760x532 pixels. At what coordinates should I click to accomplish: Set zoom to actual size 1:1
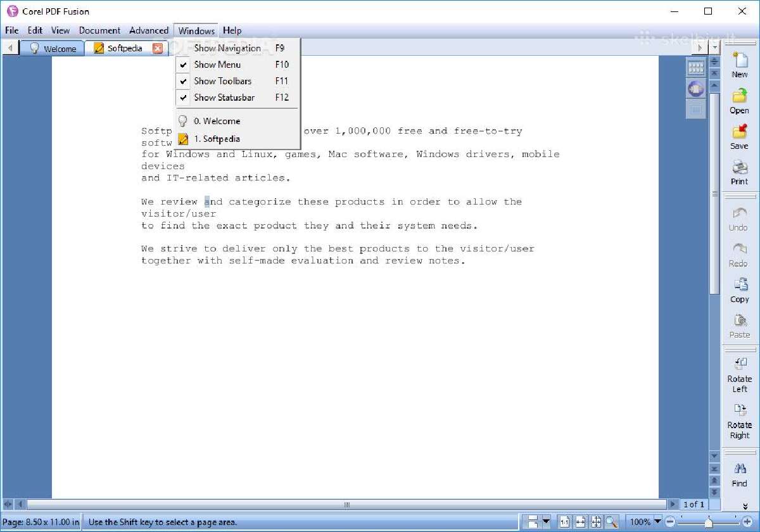[x=565, y=522]
